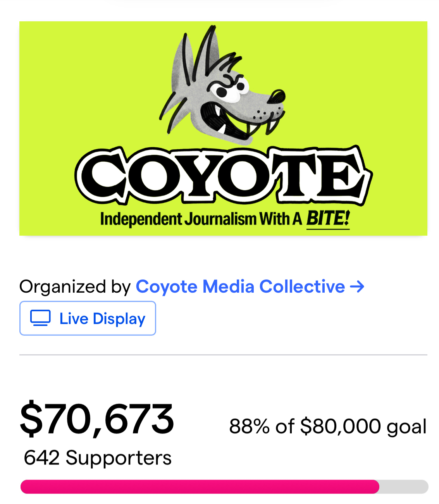Click the 642 Supporters count

(x=98, y=458)
